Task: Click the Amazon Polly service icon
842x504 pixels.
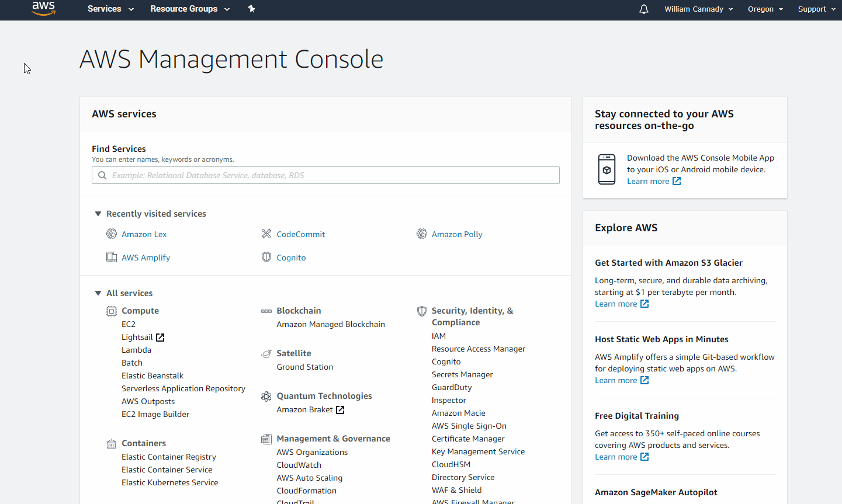Action: [x=422, y=234]
